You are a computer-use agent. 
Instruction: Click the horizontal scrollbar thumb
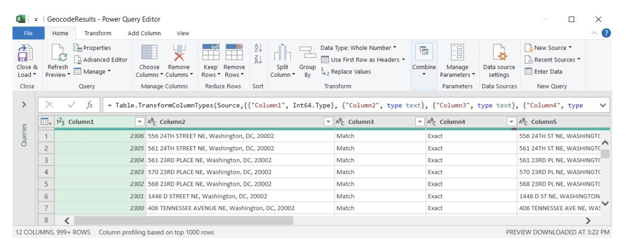tap(183, 220)
